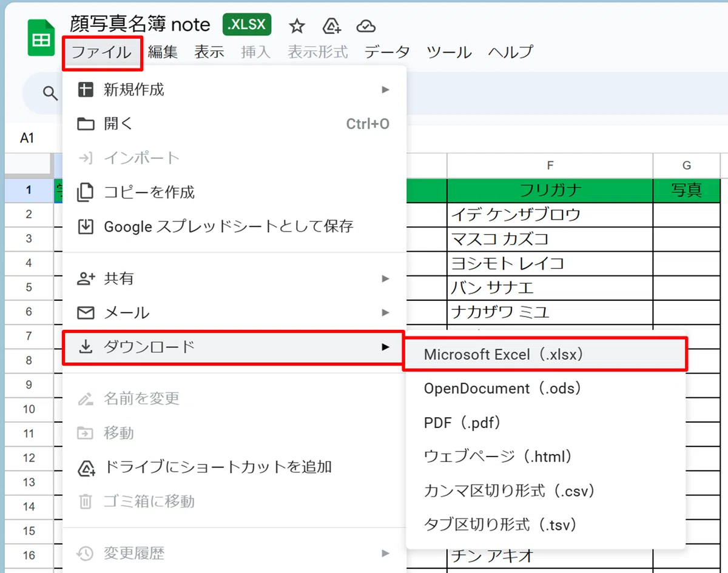Download as ウェブページ (.html)
This screenshot has height=573, width=728.
coord(546,456)
